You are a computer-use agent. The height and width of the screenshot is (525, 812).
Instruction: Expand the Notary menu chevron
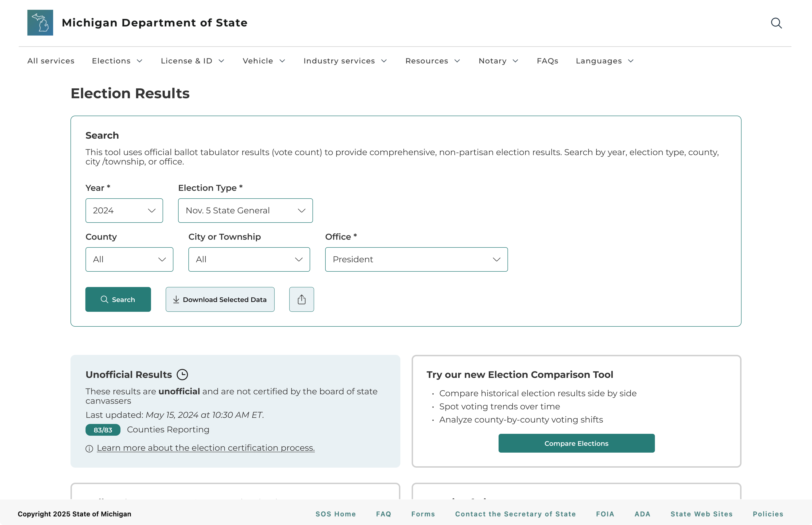click(x=515, y=61)
